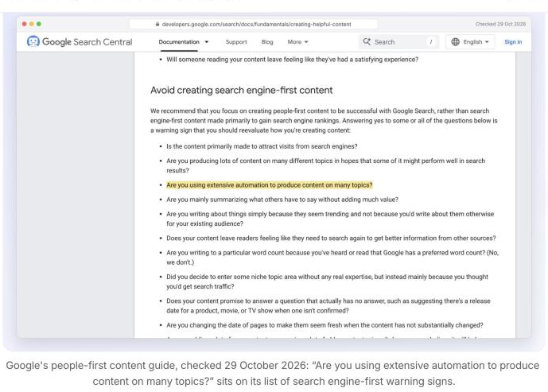Viewport: 548px width, 392px height.
Task: Click the Sign in link
Action: tap(513, 42)
